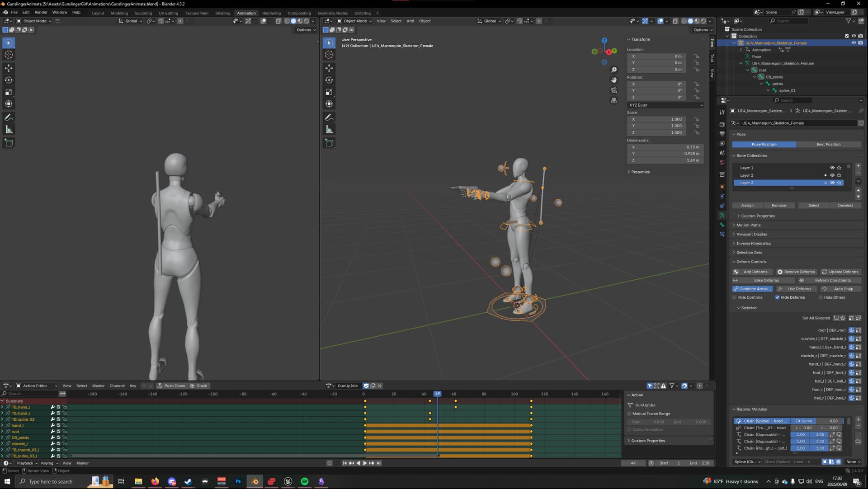Open the Render menu in top bar
868x489 pixels.
tap(41, 12)
